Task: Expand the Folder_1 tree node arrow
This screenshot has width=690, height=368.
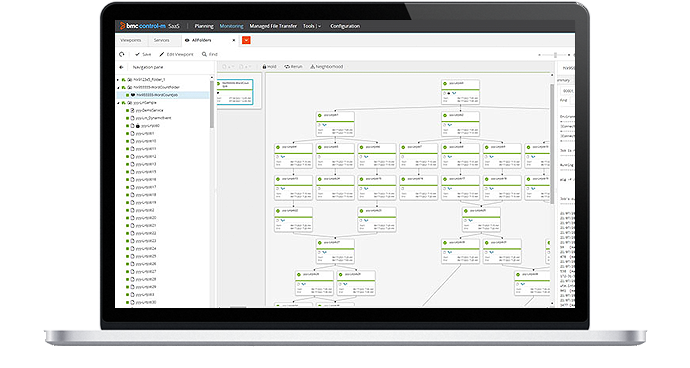Action: click(x=118, y=80)
